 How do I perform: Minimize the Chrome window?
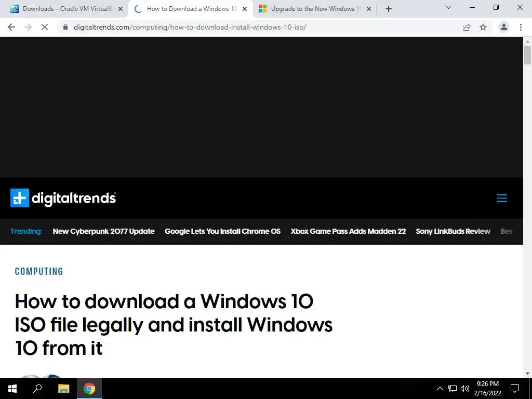point(472,7)
